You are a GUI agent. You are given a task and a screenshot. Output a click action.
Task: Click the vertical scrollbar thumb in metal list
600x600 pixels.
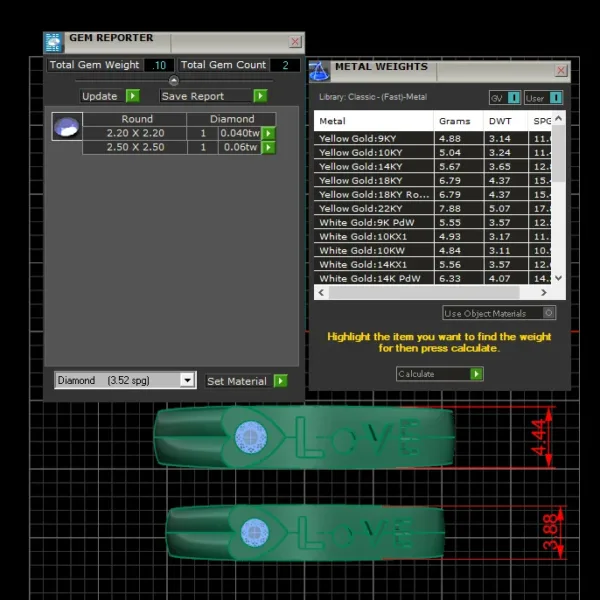point(559,154)
